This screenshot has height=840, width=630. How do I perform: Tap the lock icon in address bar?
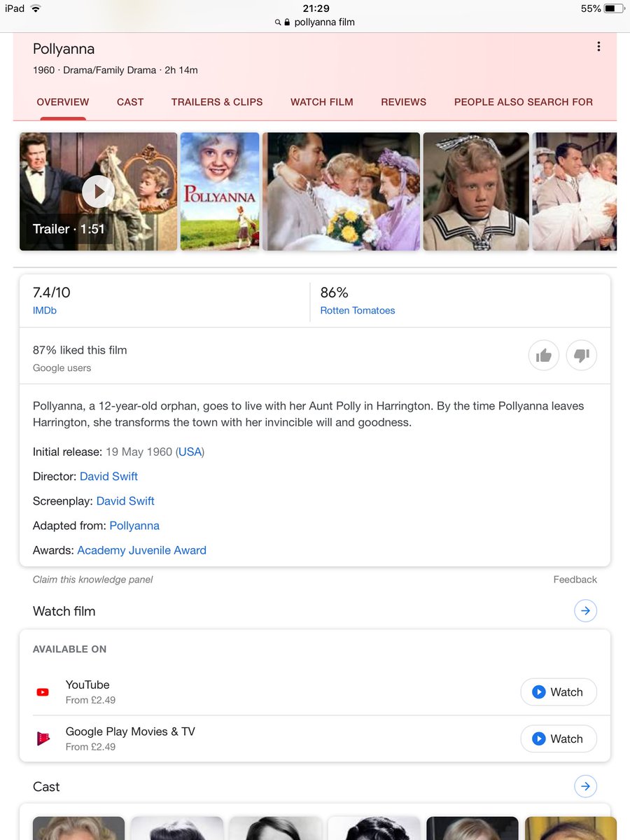click(x=286, y=22)
